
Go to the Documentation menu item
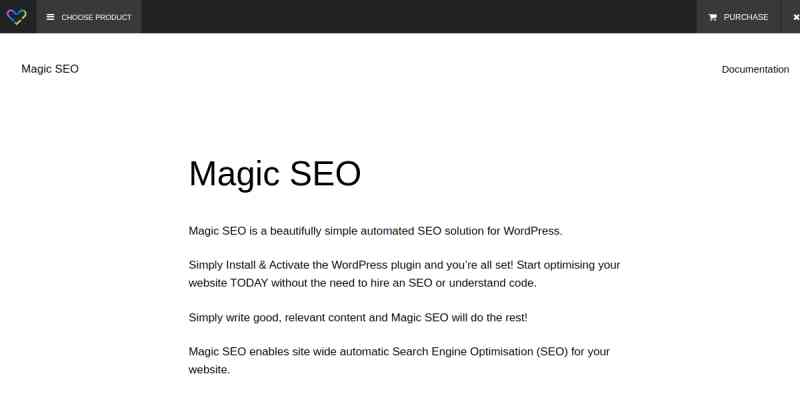755,69
